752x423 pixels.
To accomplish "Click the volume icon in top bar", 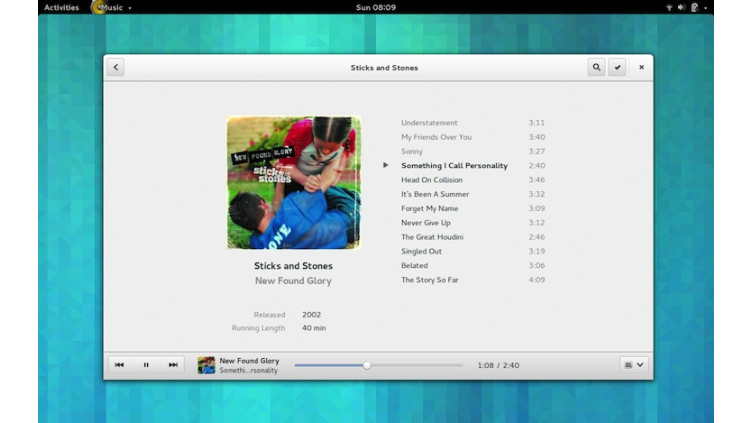I will pyautogui.click(x=681, y=7).
